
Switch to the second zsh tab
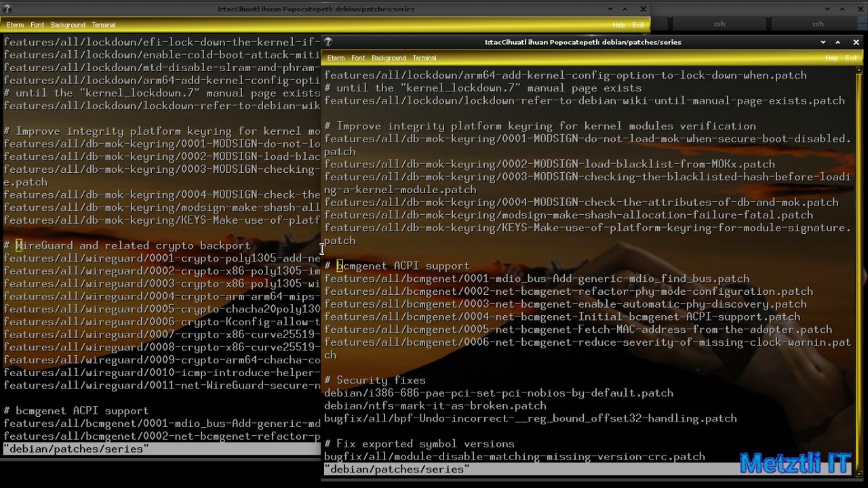click(818, 24)
